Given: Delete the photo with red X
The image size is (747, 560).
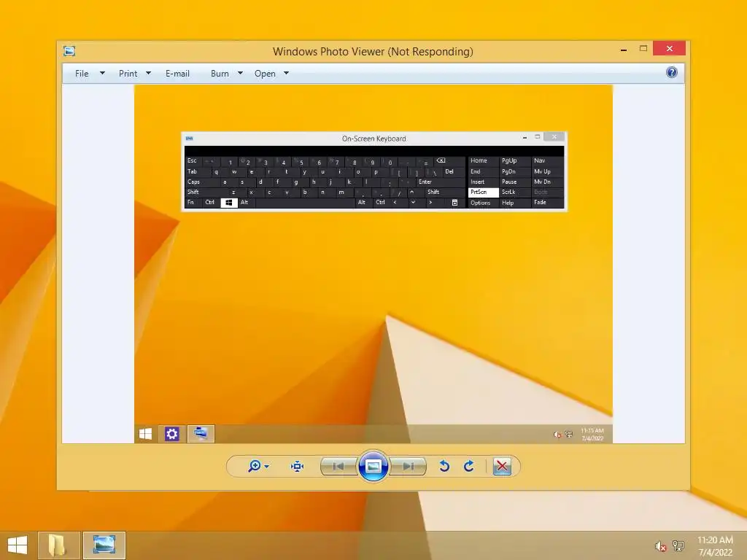Looking at the screenshot, I should pos(502,466).
